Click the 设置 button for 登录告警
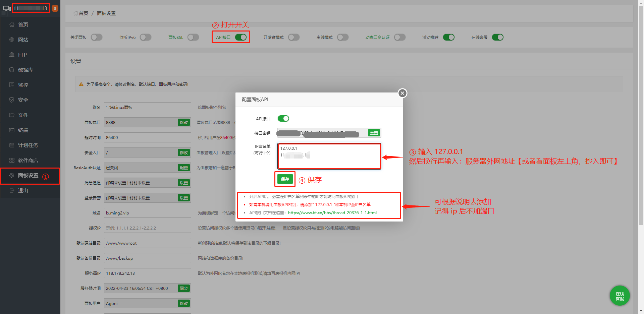Screen dimensions: 644x314 coord(184,198)
